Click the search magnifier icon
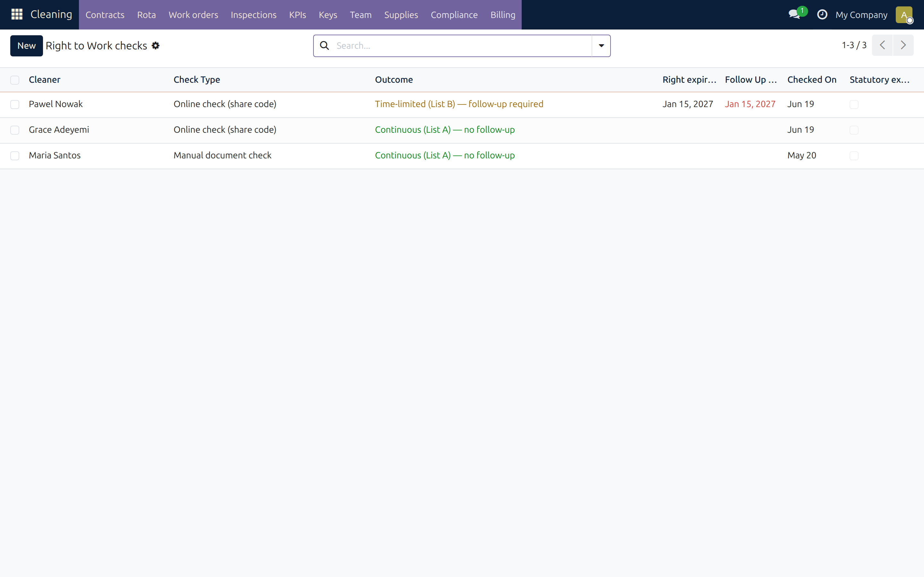The image size is (924, 577). [325, 46]
